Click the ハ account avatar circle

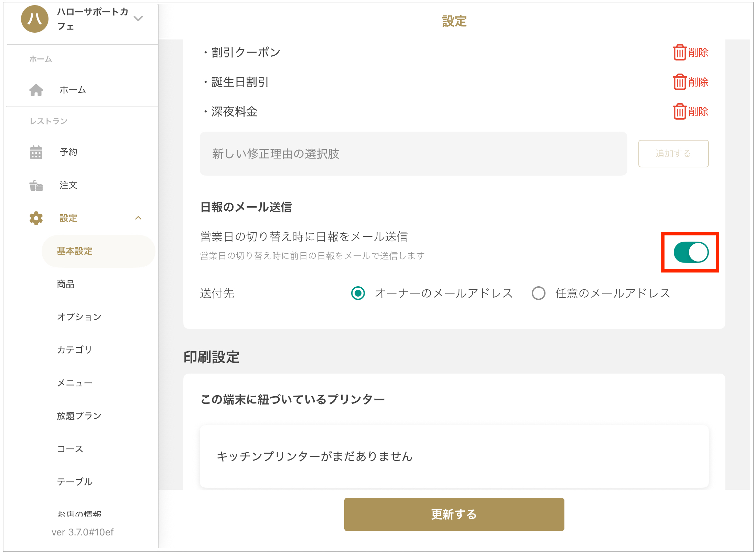click(x=35, y=19)
